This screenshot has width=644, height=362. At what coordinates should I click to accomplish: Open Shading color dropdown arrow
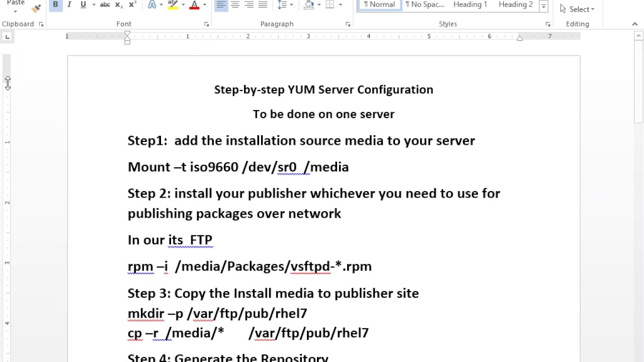pyautogui.click(x=319, y=5)
